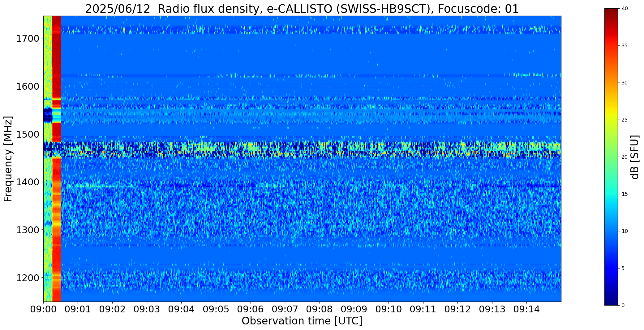Click the colorbar tick label 5
Image resolution: width=644 pixels, height=330 pixels.
[623, 268]
